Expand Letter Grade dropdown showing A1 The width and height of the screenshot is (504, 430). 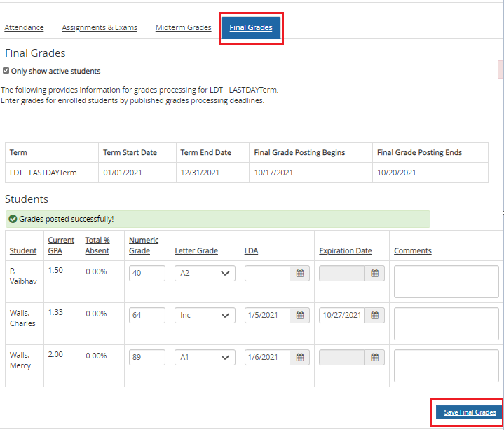(205, 358)
